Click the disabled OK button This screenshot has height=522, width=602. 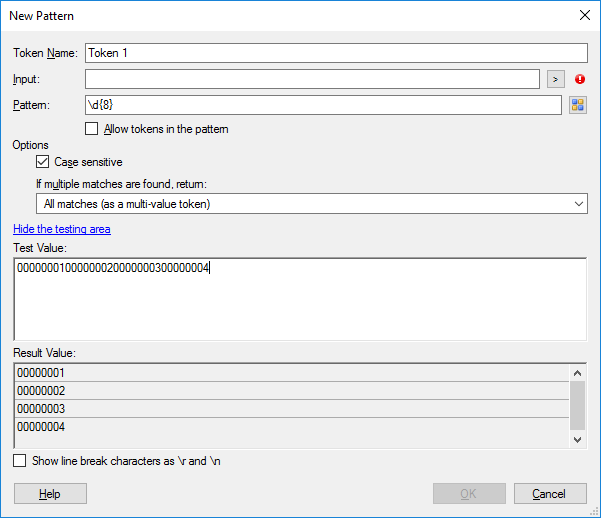click(469, 494)
